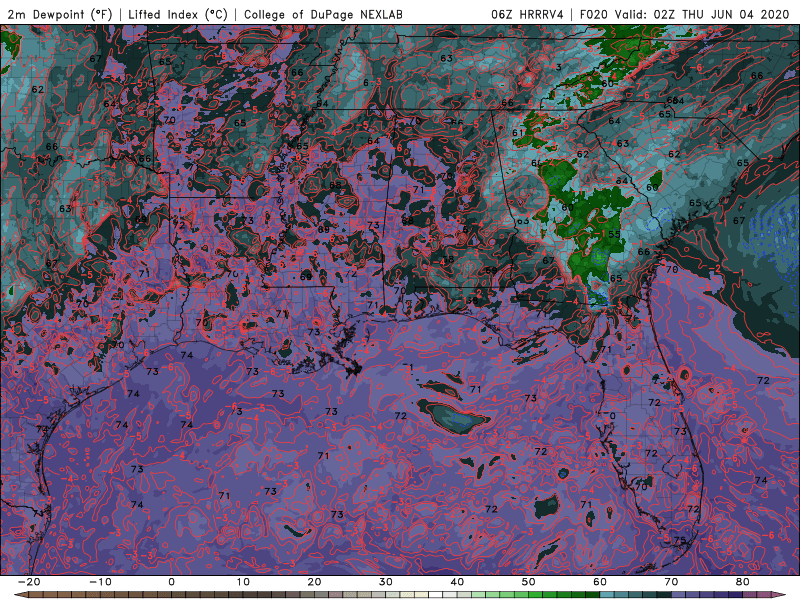The height and width of the screenshot is (600, 800).
Task: Click the -20 label on the color scale
Action: click(29, 582)
